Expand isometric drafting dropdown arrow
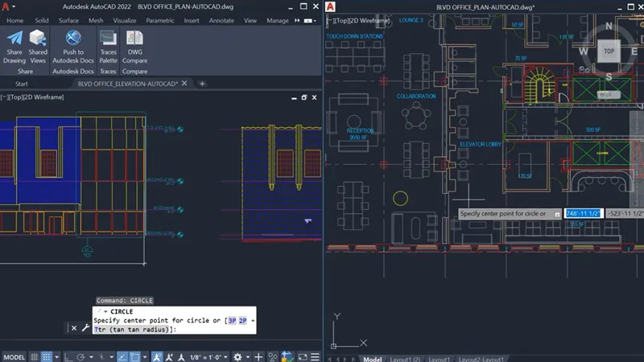Viewport: 644px width, 362px height. click(x=111, y=357)
